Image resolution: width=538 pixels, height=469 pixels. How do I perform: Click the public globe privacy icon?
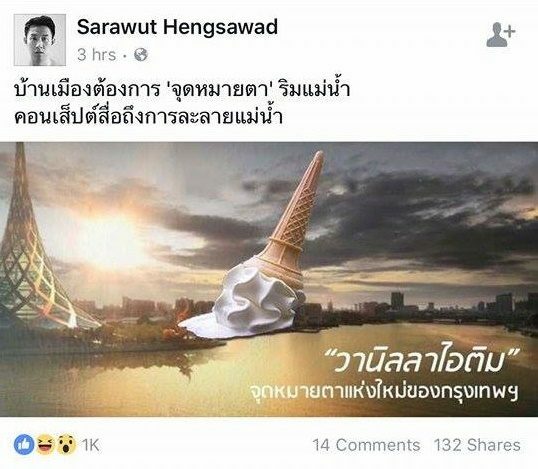click(141, 55)
